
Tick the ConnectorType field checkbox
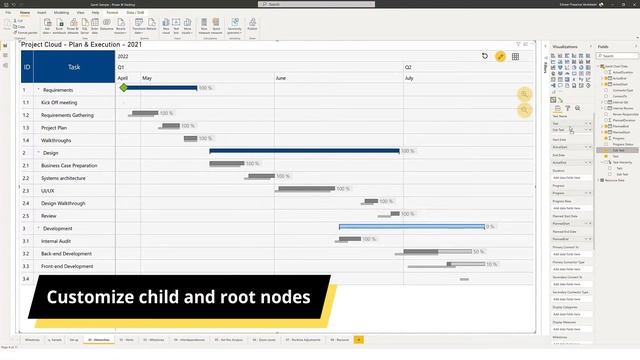(606, 90)
